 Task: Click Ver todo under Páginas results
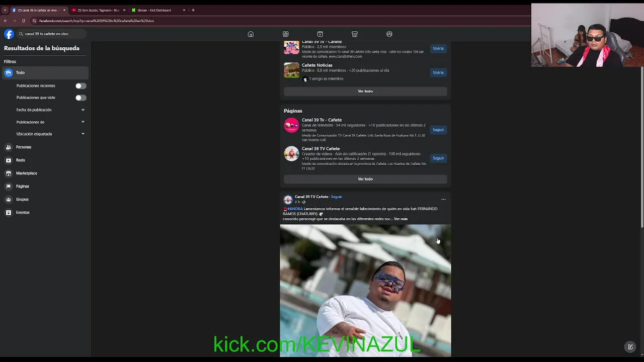click(365, 179)
